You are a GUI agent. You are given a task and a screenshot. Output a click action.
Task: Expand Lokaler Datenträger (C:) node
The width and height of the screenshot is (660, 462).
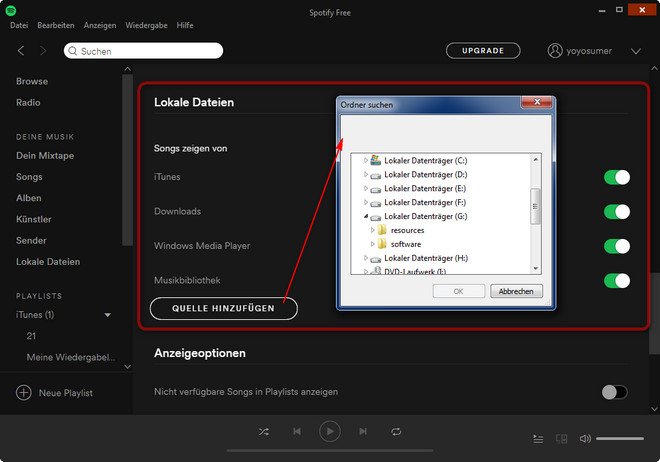(x=365, y=160)
